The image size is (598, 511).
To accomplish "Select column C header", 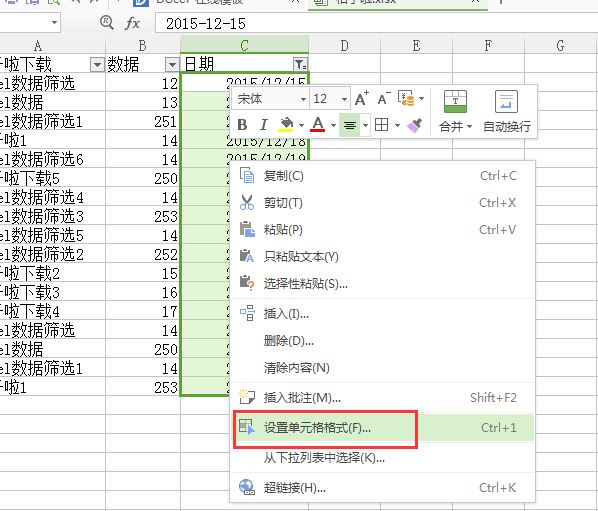I will pyautogui.click(x=244, y=45).
